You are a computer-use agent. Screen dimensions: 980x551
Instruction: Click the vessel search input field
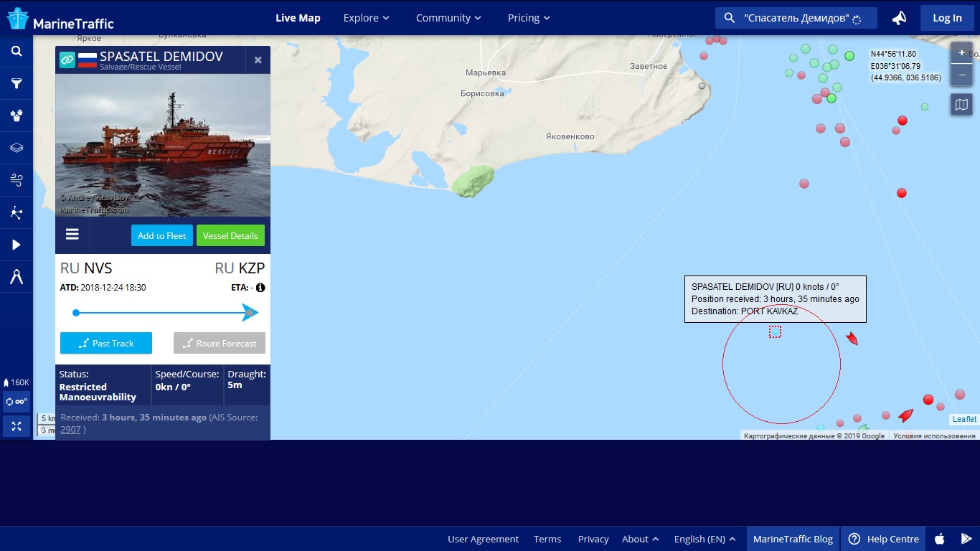coord(796,18)
